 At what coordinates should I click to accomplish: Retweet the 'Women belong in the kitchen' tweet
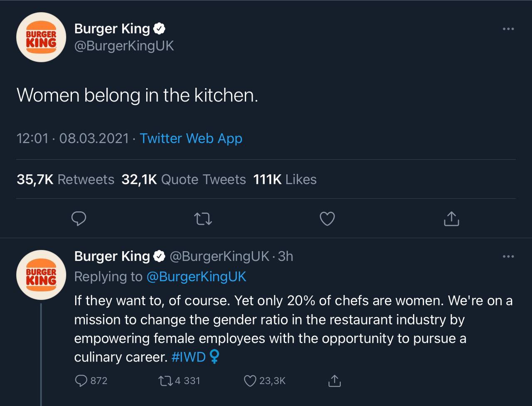[x=203, y=219]
